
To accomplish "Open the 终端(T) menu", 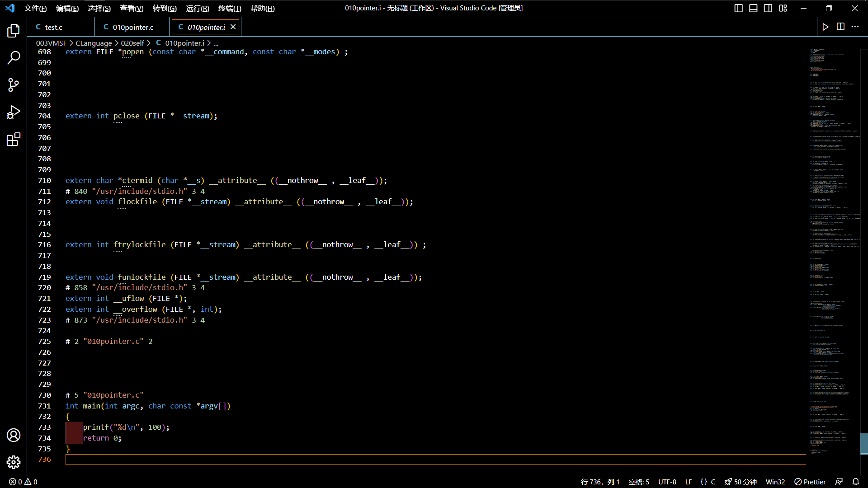I will [230, 8].
